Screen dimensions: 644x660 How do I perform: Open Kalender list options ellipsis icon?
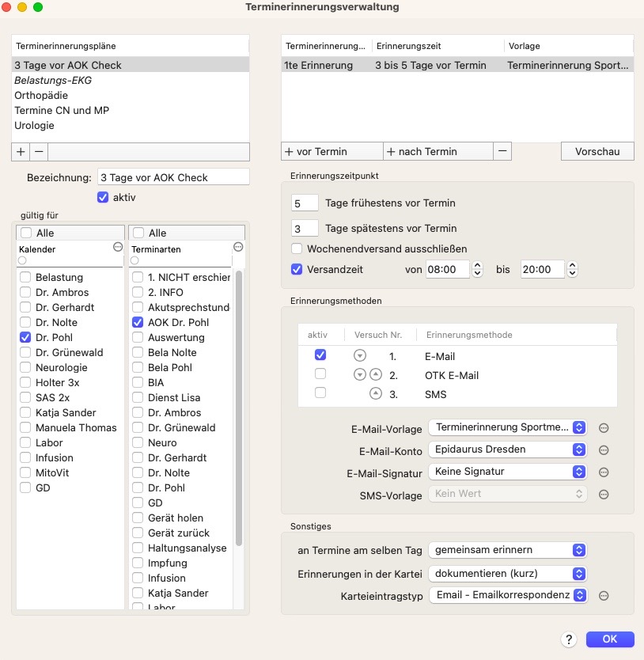click(118, 247)
